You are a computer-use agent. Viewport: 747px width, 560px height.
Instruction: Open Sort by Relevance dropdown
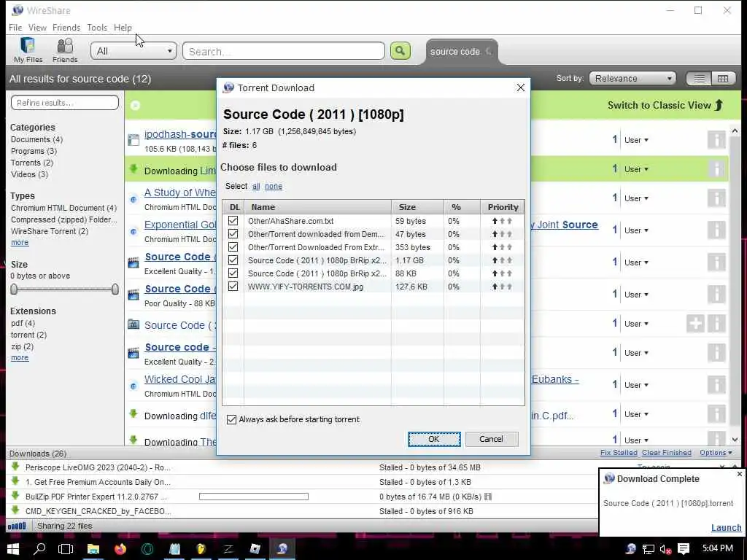click(632, 79)
